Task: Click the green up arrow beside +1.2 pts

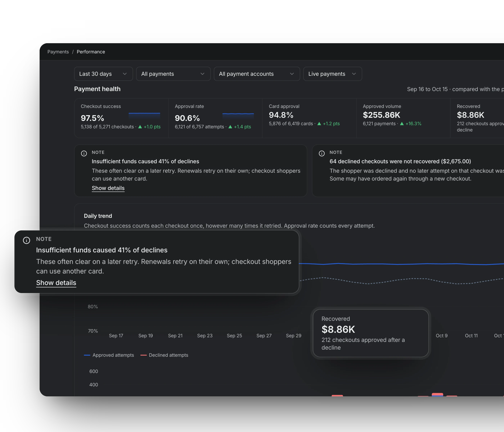Action: tap(319, 123)
